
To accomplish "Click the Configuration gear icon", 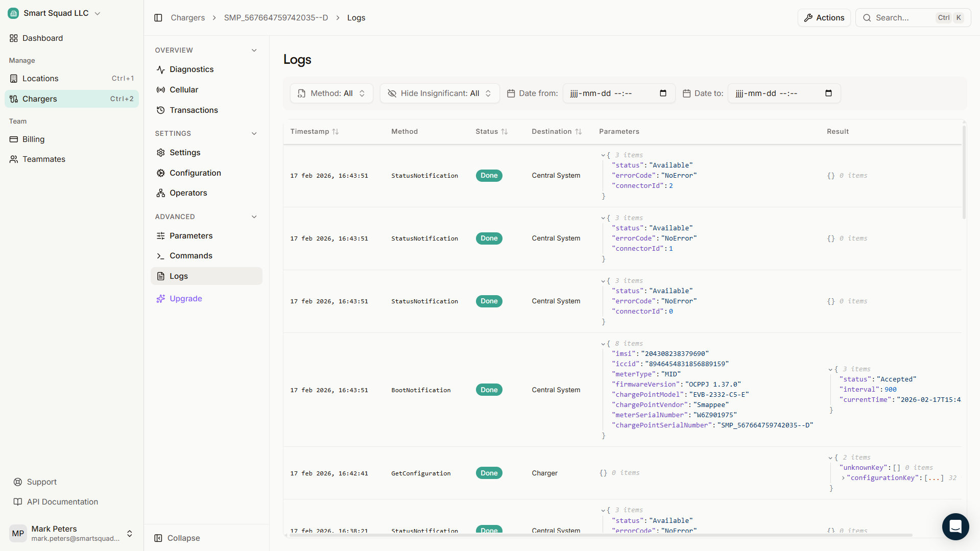I will pos(160,173).
